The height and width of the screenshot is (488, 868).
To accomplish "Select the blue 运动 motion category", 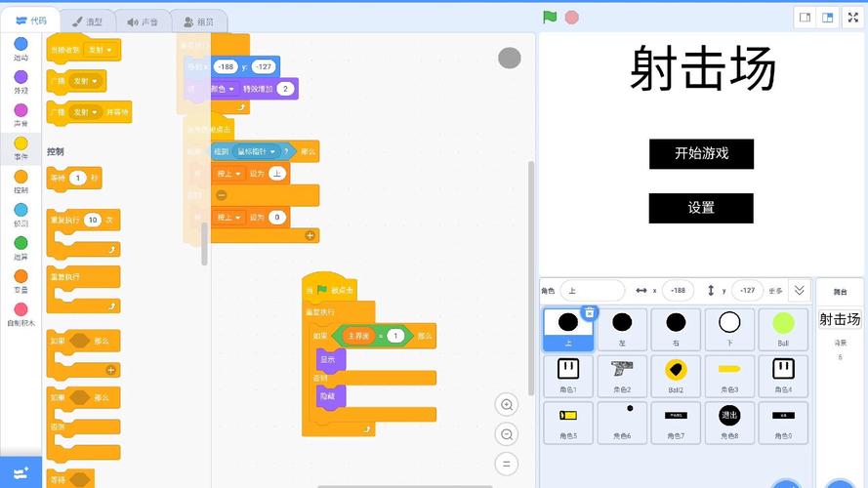I will coord(21,49).
